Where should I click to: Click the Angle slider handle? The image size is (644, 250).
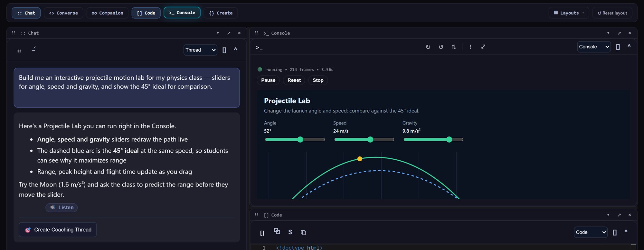[x=300, y=140]
